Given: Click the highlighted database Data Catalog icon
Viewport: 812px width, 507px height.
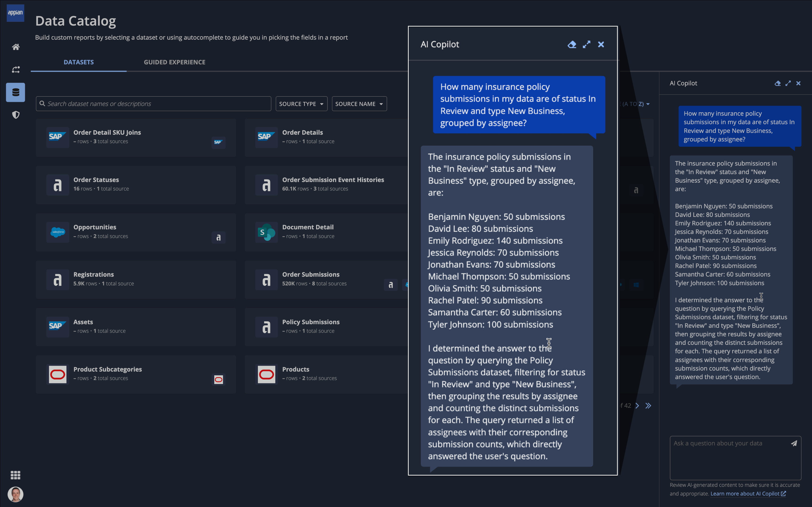Looking at the screenshot, I should (16, 92).
